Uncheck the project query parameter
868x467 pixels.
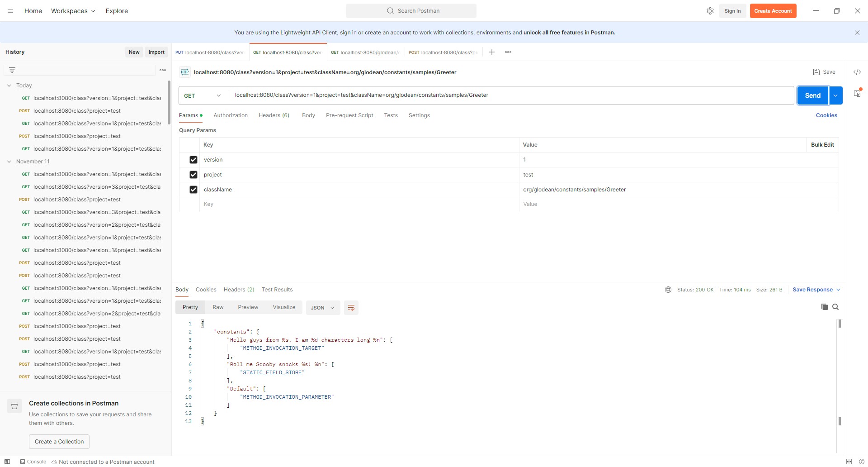click(193, 175)
